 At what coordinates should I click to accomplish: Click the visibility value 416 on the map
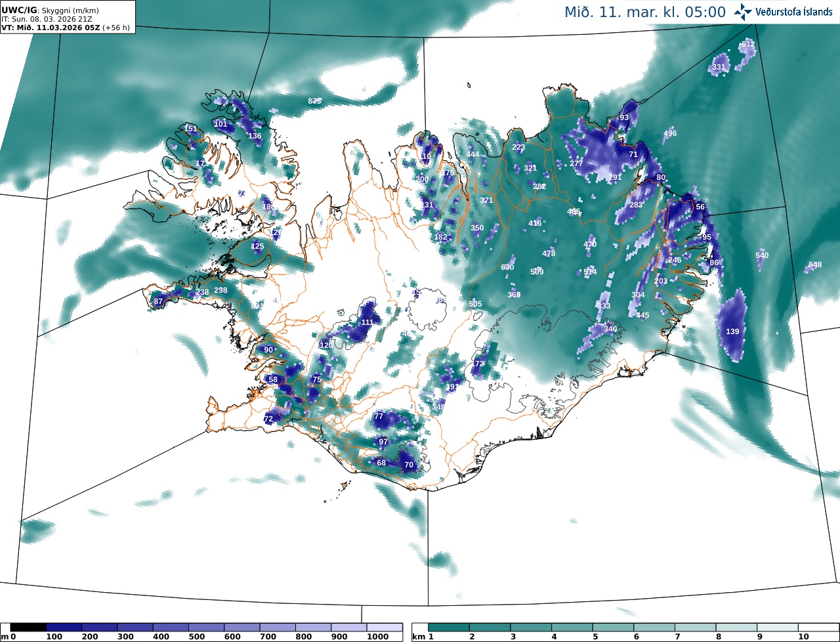click(x=535, y=223)
